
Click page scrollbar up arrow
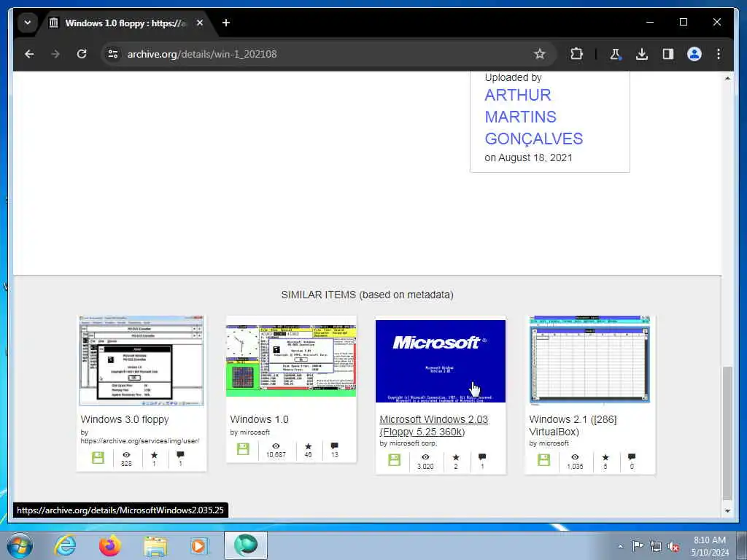[x=727, y=78]
